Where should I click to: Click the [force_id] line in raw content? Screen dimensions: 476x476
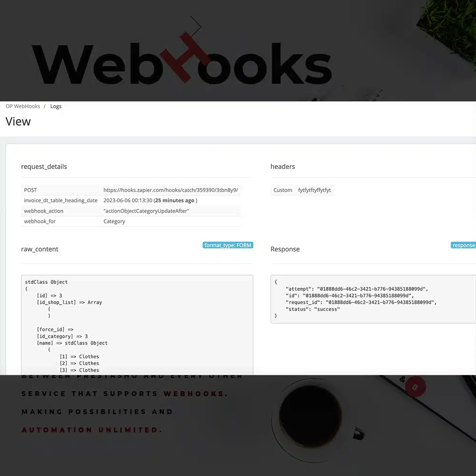55,329
